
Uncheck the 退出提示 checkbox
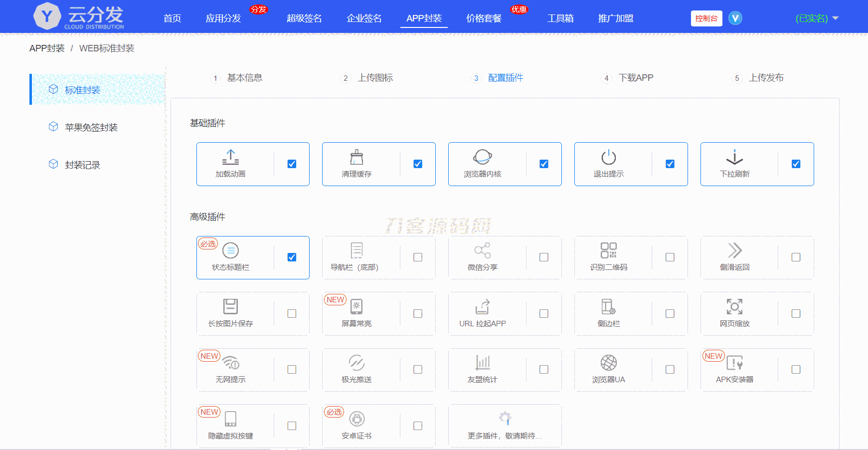pos(670,164)
